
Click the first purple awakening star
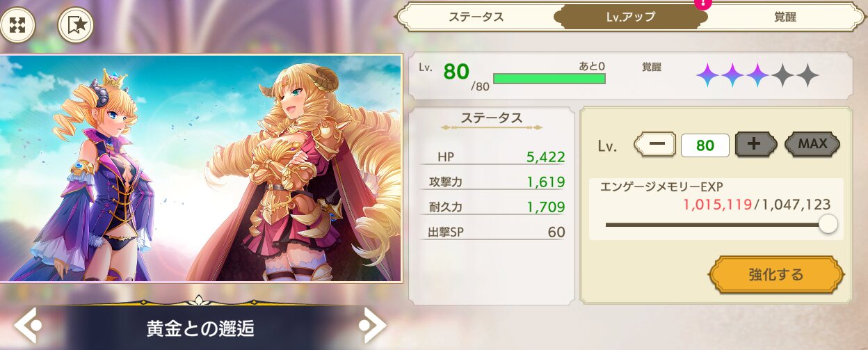pyautogui.click(x=708, y=74)
